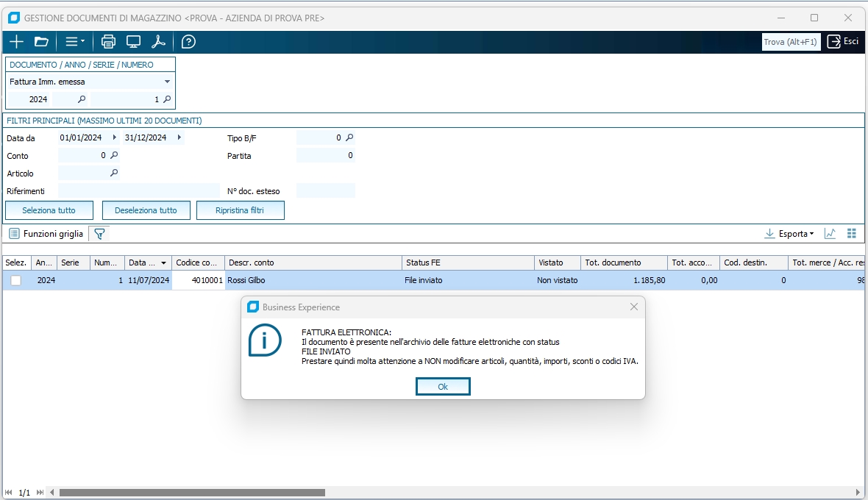Click the Partita input field

coord(325,156)
